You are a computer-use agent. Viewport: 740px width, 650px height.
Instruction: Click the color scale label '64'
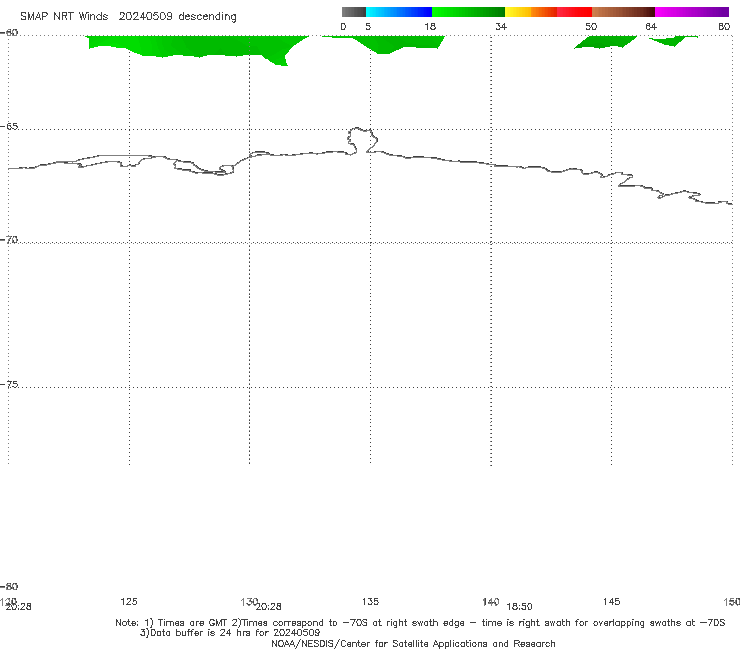point(651,26)
